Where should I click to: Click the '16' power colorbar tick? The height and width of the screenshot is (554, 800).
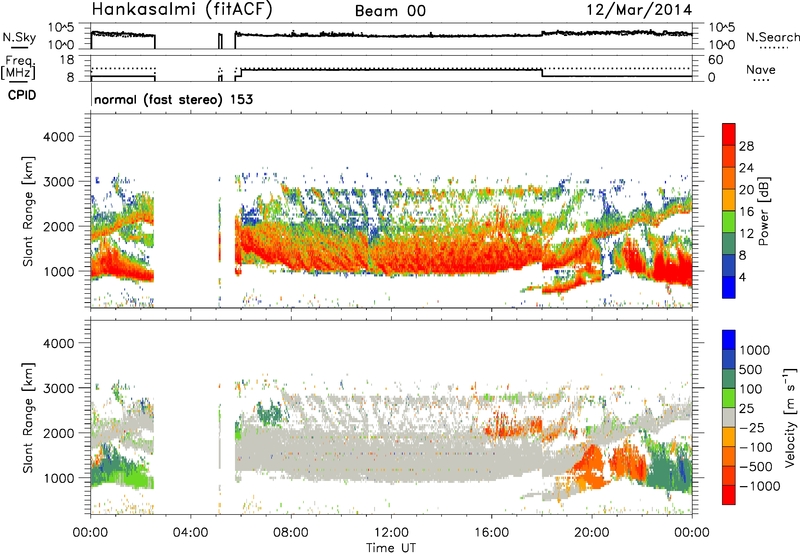[x=746, y=212]
